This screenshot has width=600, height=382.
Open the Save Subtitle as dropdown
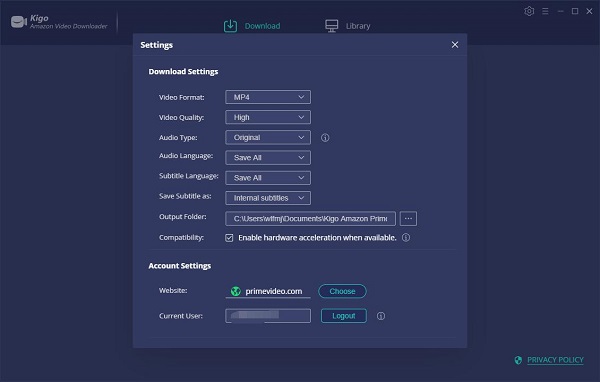pyautogui.click(x=268, y=198)
